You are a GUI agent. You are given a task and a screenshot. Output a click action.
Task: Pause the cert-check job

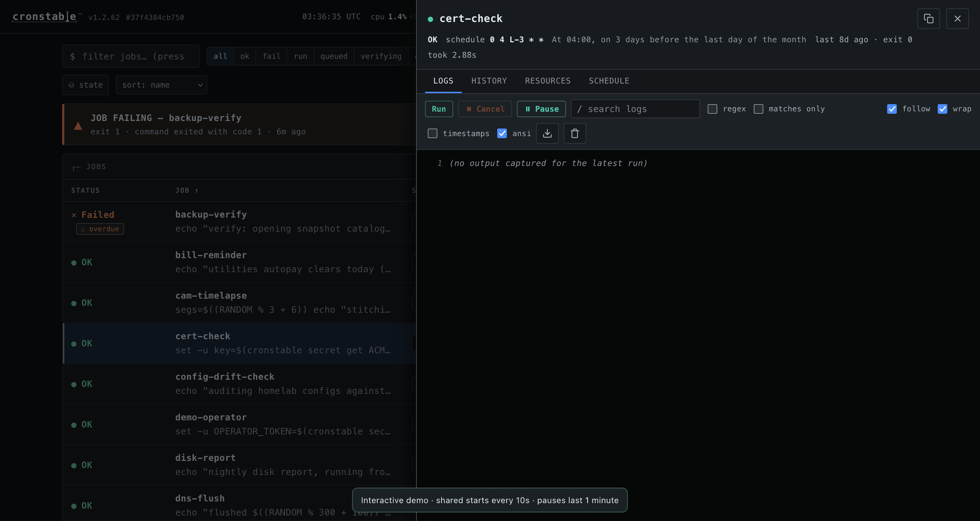click(x=541, y=109)
